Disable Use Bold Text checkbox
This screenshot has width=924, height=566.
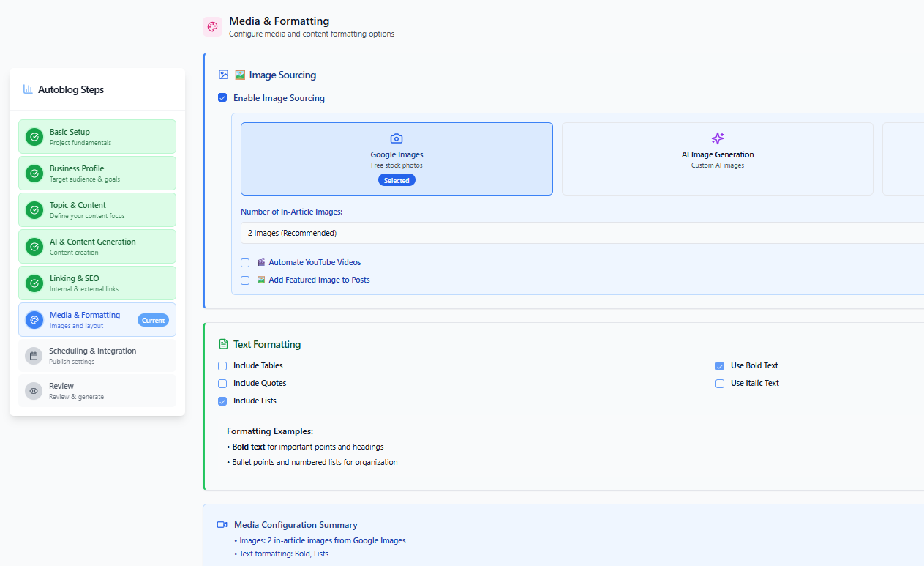(x=720, y=366)
